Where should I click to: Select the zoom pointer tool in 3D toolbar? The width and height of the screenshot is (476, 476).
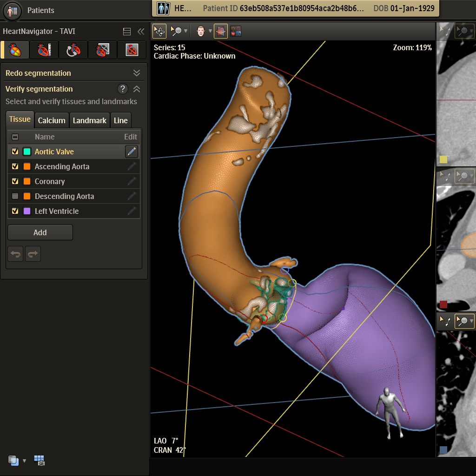[x=176, y=31]
